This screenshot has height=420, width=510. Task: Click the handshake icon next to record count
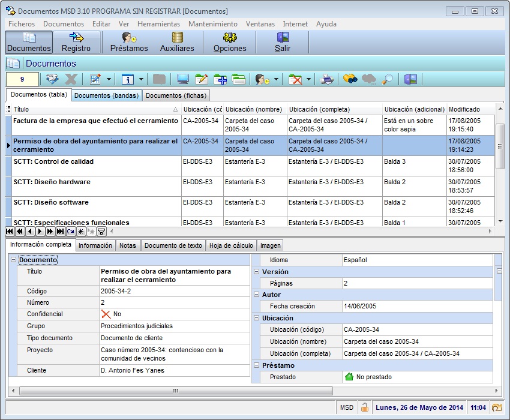(52, 79)
